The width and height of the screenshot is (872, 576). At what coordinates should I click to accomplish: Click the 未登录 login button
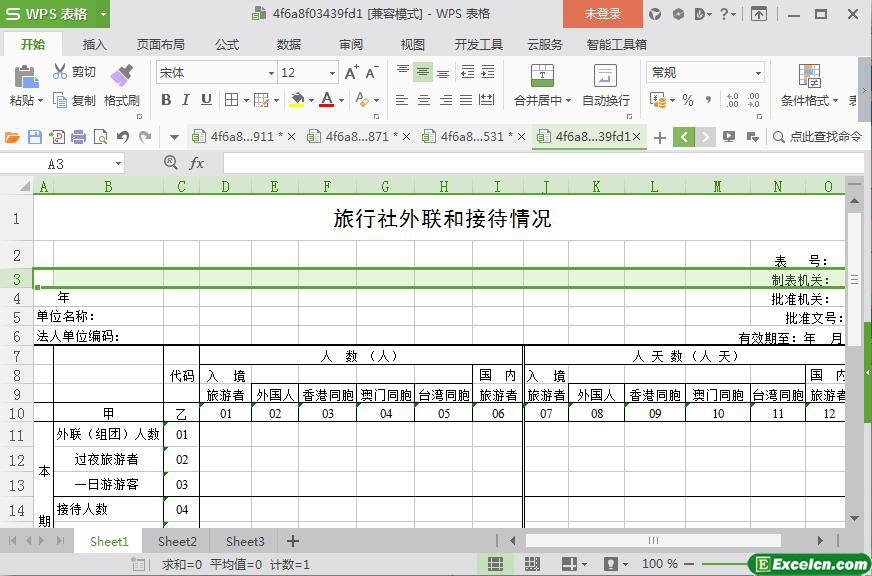tap(602, 14)
